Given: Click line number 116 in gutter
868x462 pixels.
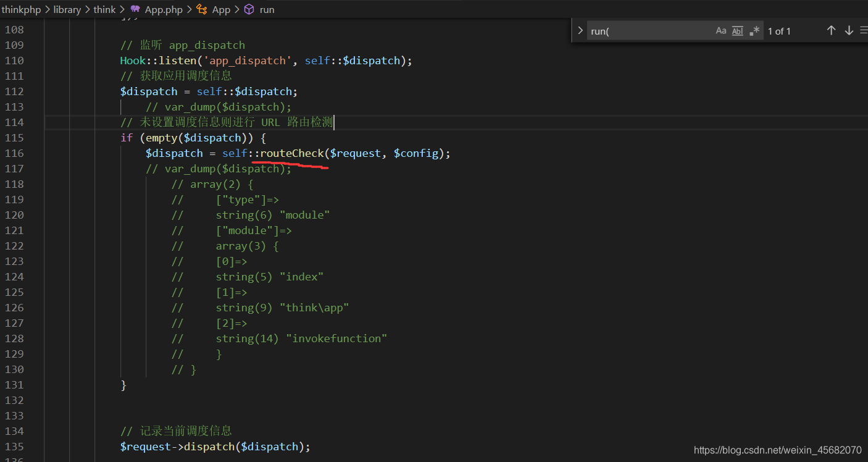Looking at the screenshot, I should [x=14, y=153].
